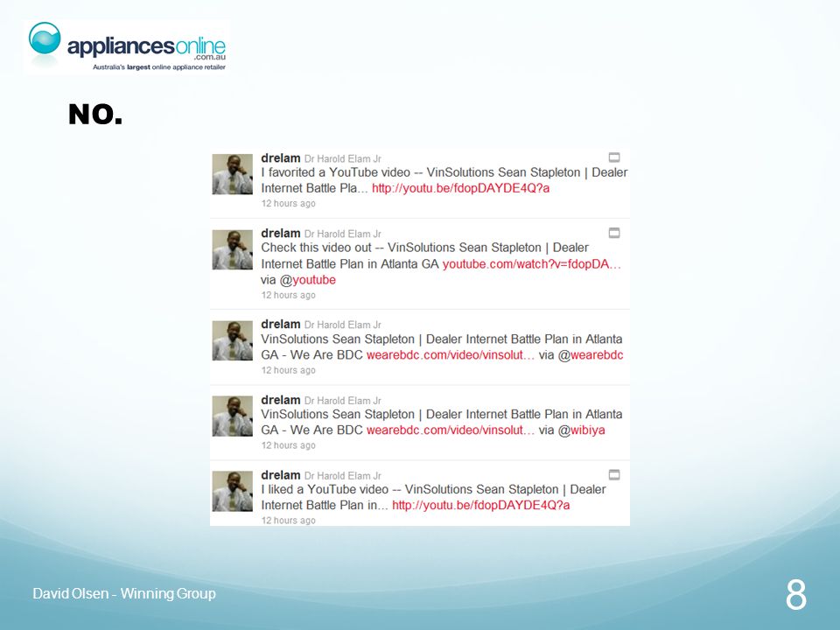Click '12 hours ago' under the @wearebdc tweet

pos(288,370)
